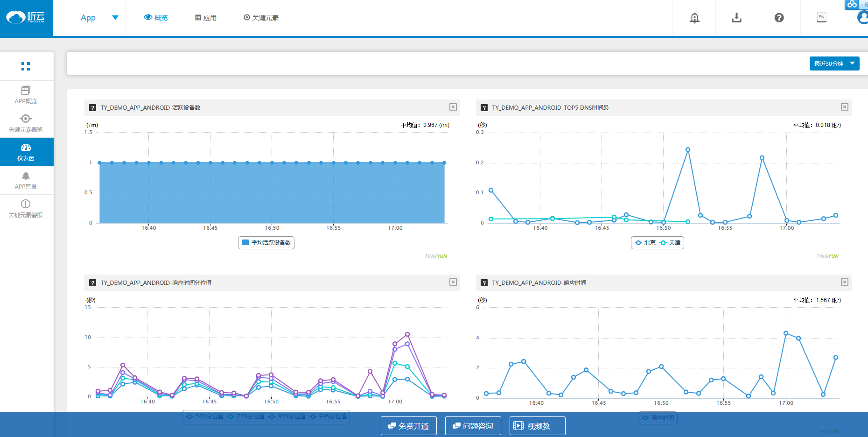Open the help question mark icon

(x=779, y=18)
